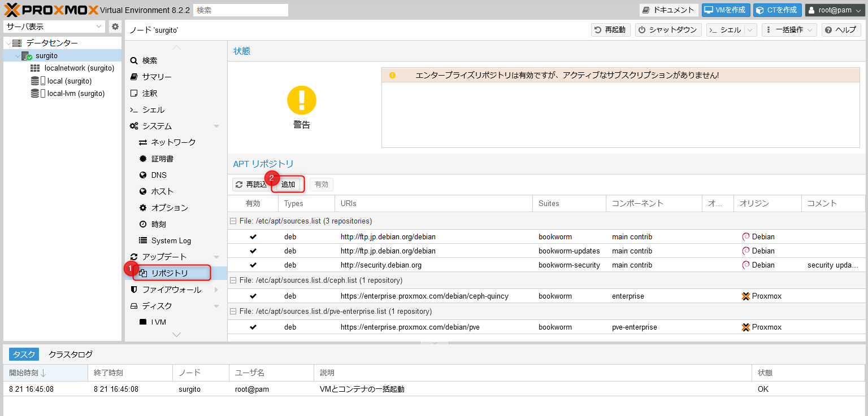This screenshot has height=416, width=868.
Task: Open local-lvm (surgito) storage
Action: pyautogui.click(x=76, y=94)
